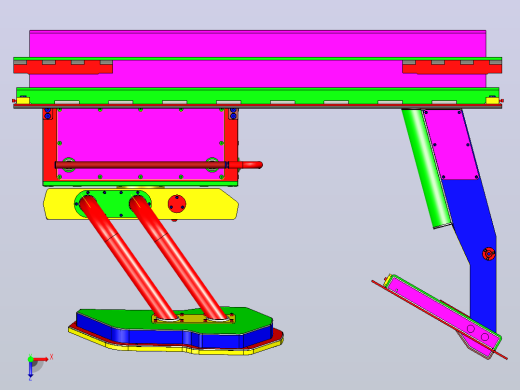Pick the yellow end block at rail's right end
Screen dimensions: 520x390
pos(493,100)
